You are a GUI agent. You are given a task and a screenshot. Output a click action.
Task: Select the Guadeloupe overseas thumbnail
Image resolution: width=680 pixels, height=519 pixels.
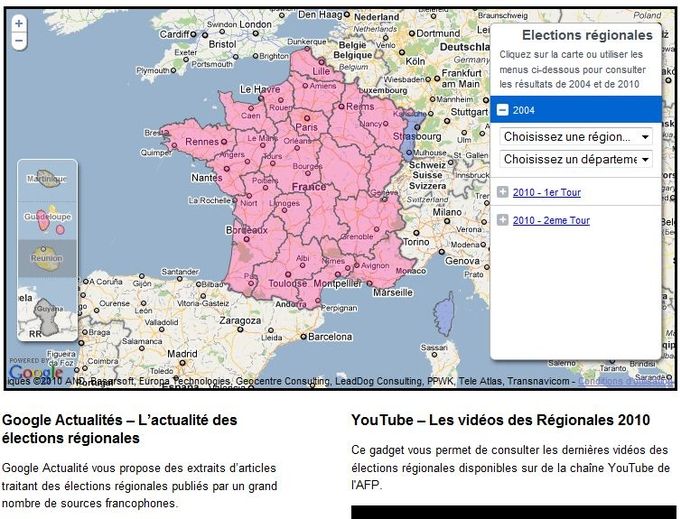tap(47, 220)
